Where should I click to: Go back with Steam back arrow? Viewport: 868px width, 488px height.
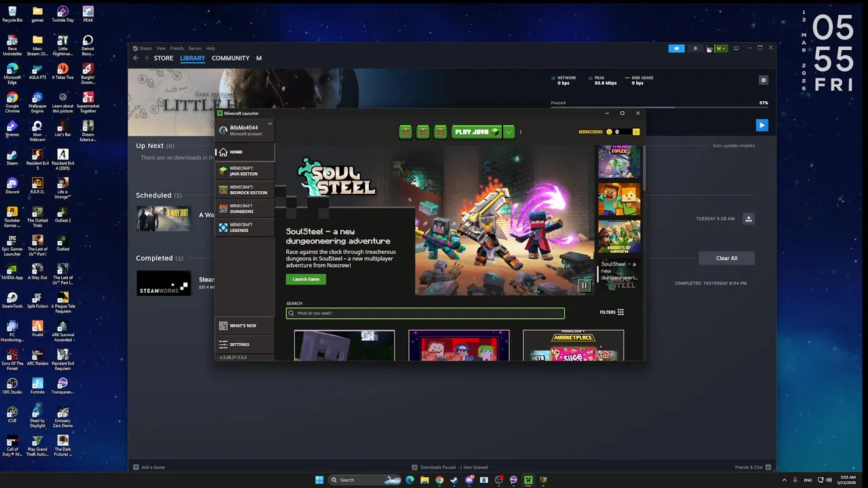(136, 58)
